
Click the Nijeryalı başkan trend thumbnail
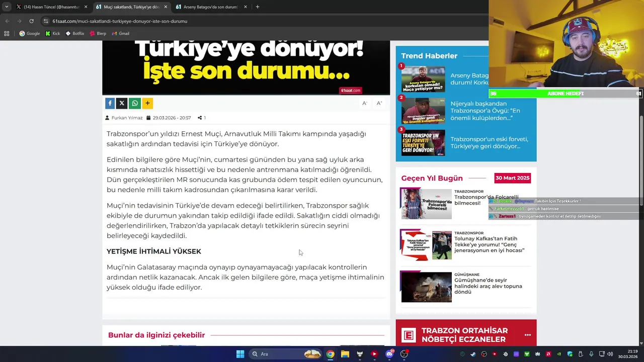tap(423, 111)
